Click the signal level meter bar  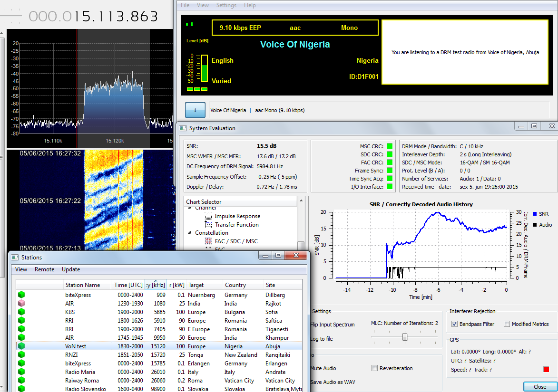click(x=204, y=68)
